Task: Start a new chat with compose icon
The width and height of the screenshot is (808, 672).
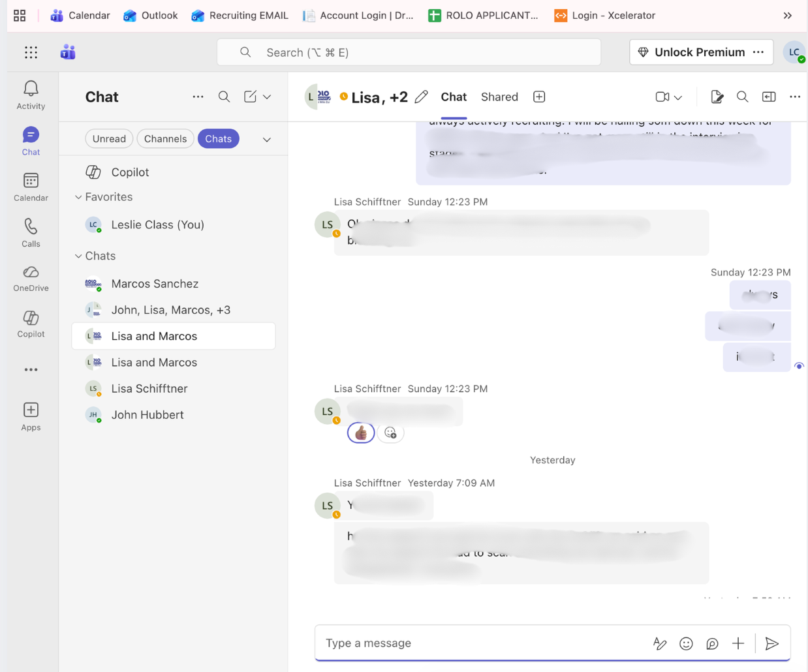Action: click(250, 97)
